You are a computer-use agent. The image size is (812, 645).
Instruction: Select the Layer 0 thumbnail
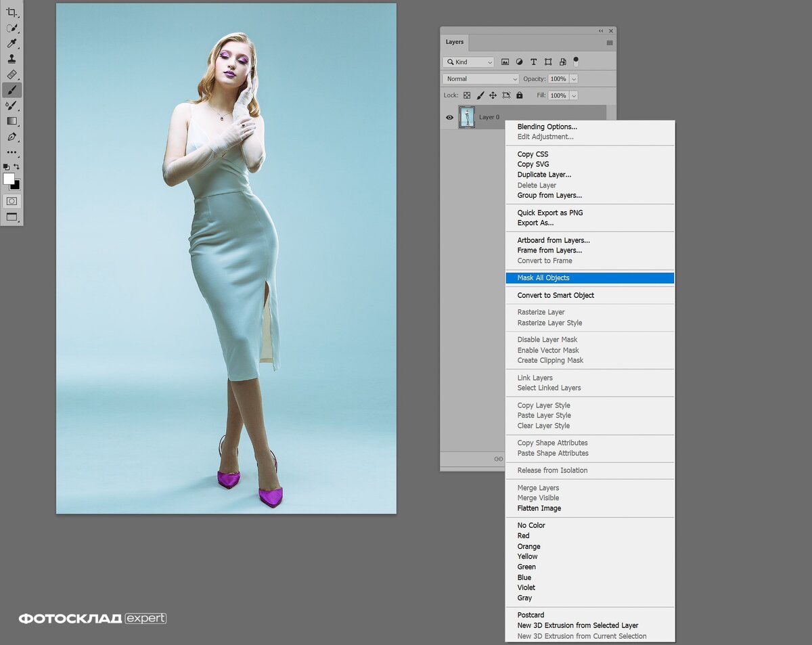(x=467, y=117)
